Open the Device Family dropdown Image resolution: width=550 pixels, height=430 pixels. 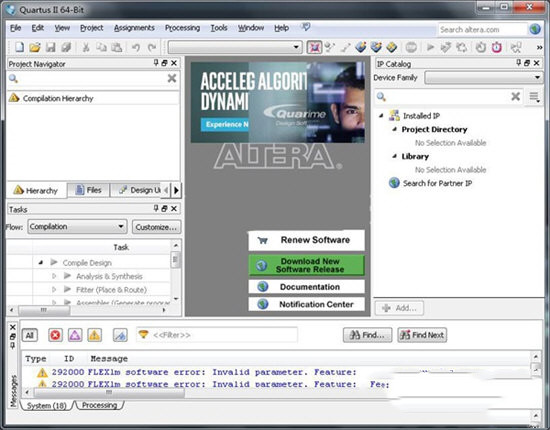coord(483,78)
